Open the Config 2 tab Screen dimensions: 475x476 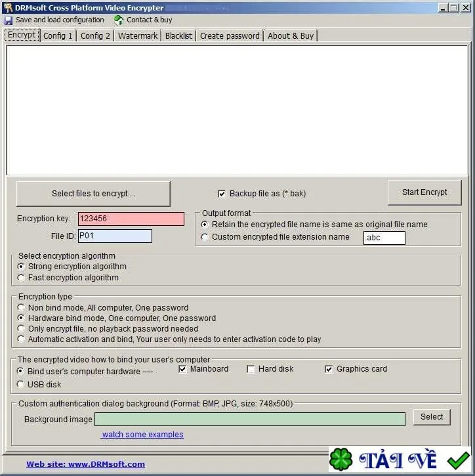click(x=95, y=36)
